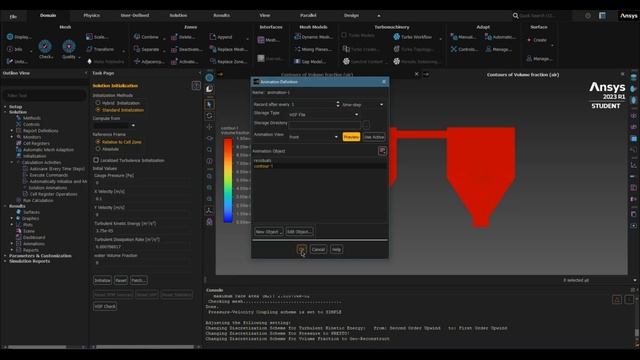This screenshot has width=640, height=360.
Task: Click the Patch button
Action: point(138,280)
